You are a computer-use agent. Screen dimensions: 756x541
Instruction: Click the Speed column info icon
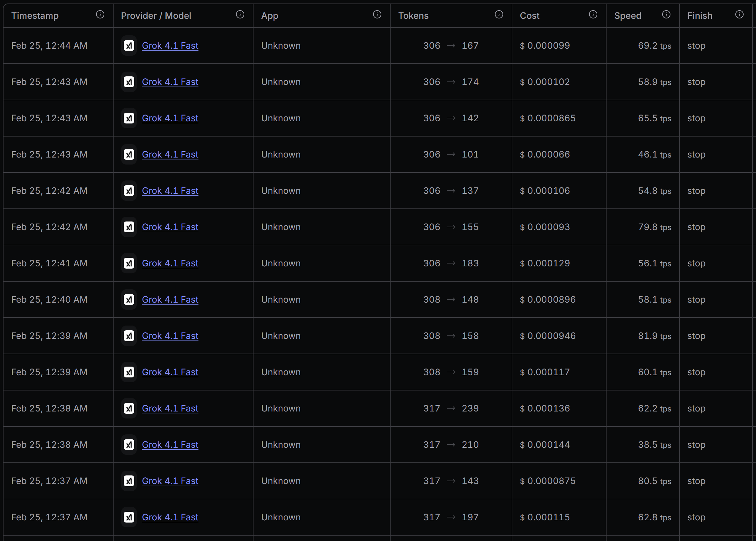click(x=666, y=14)
